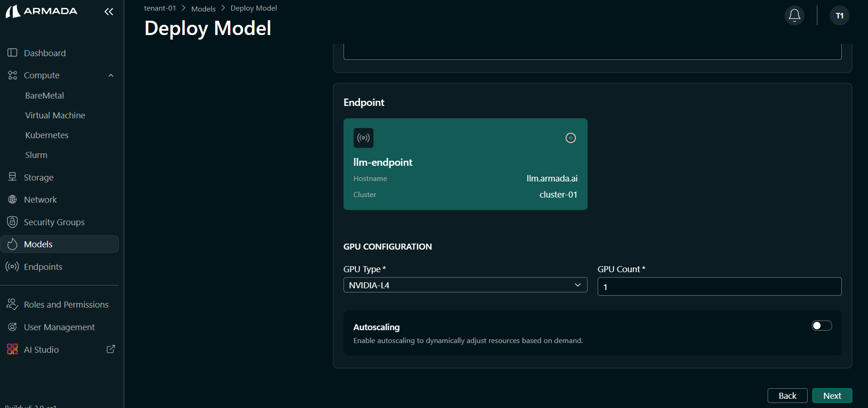Go to Dashboard
This screenshot has height=408, width=868.
tap(45, 53)
